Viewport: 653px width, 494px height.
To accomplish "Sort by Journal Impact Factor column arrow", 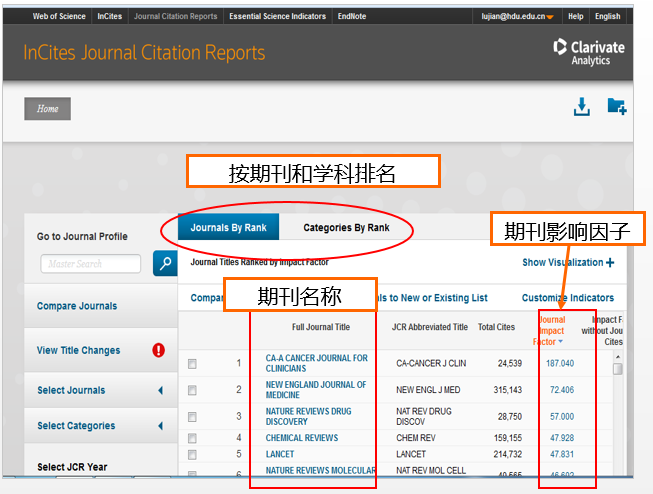I will pyautogui.click(x=561, y=342).
